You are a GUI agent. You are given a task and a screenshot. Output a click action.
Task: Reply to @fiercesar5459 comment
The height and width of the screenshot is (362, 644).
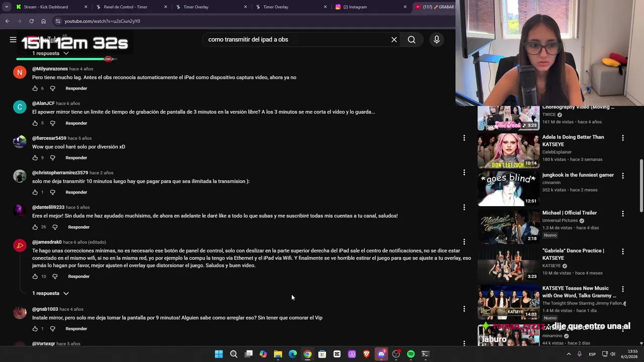coord(76,158)
